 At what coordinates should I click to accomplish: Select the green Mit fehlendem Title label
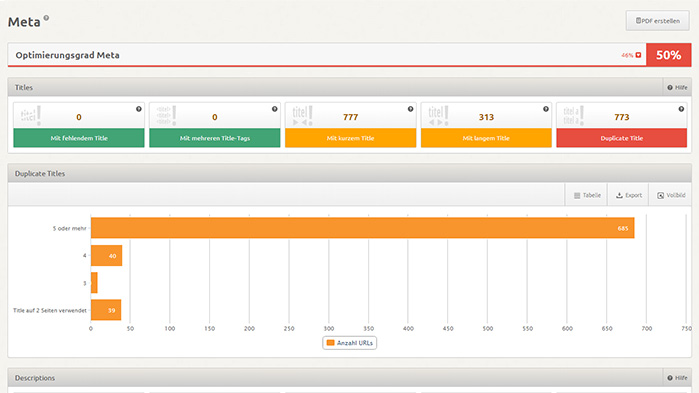(79, 138)
